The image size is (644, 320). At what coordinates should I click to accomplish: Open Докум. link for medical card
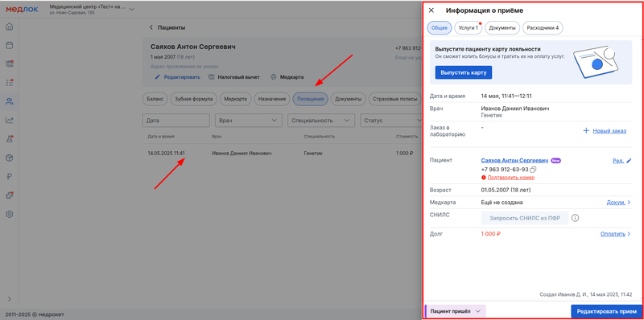pos(619,203)
